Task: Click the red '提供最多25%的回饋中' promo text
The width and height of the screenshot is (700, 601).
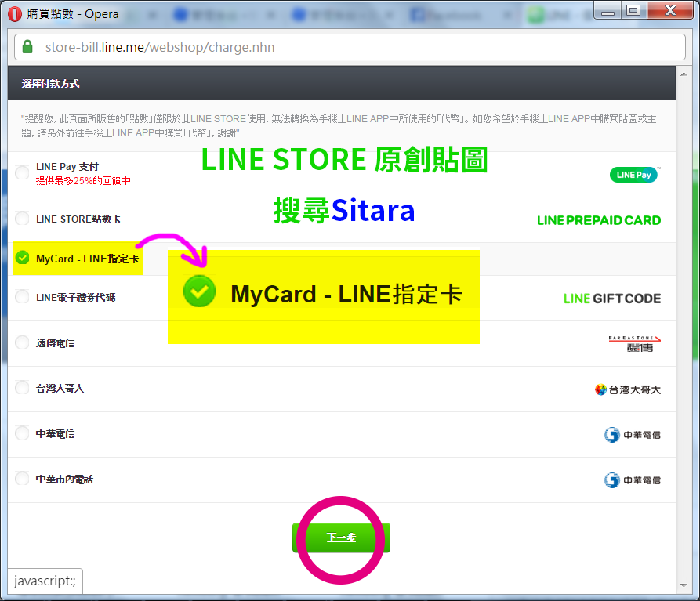Action: [83, 181]
